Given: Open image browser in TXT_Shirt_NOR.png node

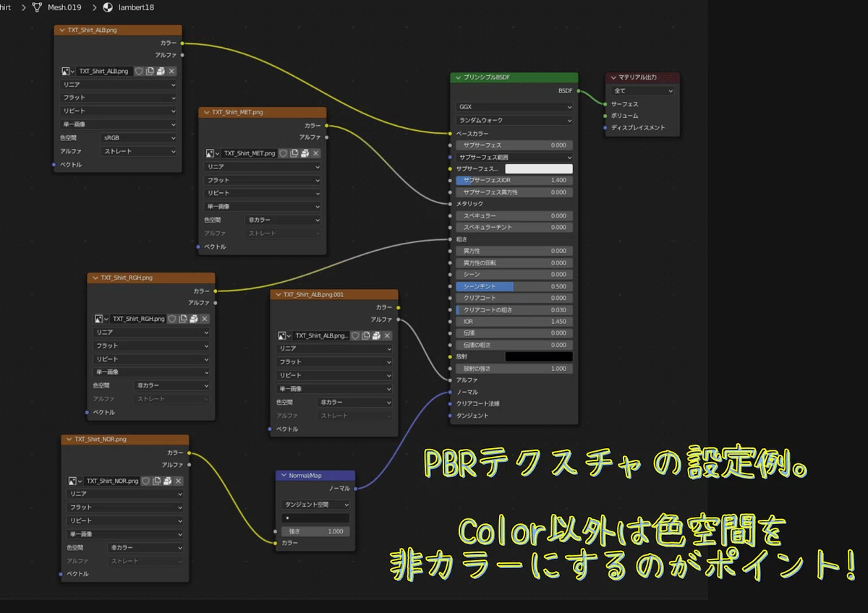Looking at the screenshot, I should point(75,481).
